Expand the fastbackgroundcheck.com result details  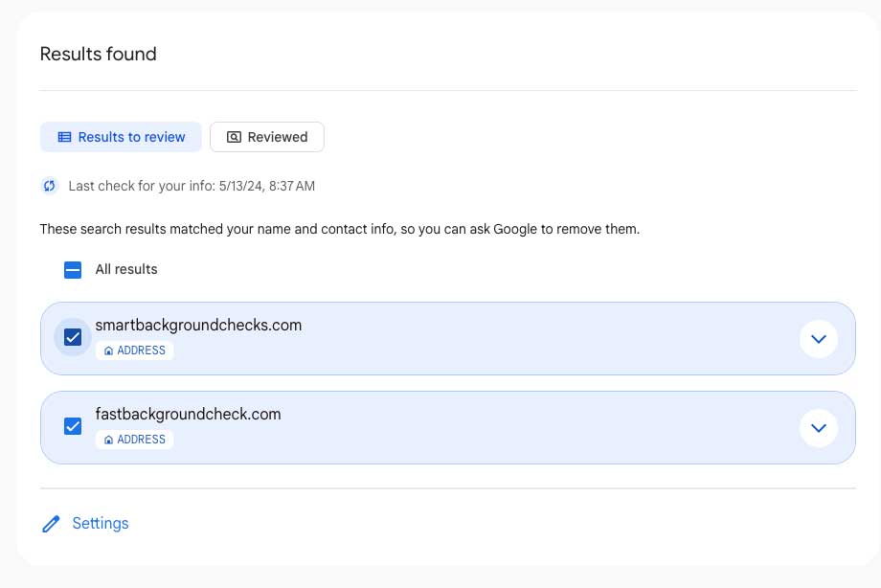818,428
